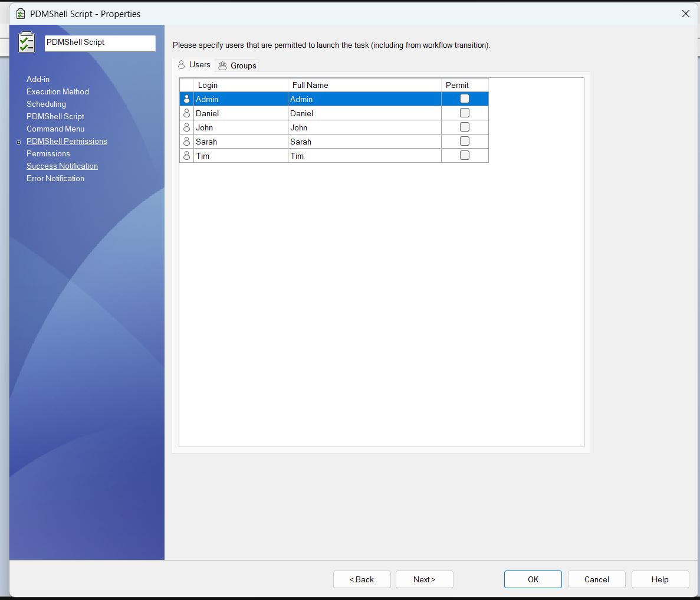Click the Full Name cell for Admin
The height and width of the screenshot is (600, 700).
coord(364,99)
